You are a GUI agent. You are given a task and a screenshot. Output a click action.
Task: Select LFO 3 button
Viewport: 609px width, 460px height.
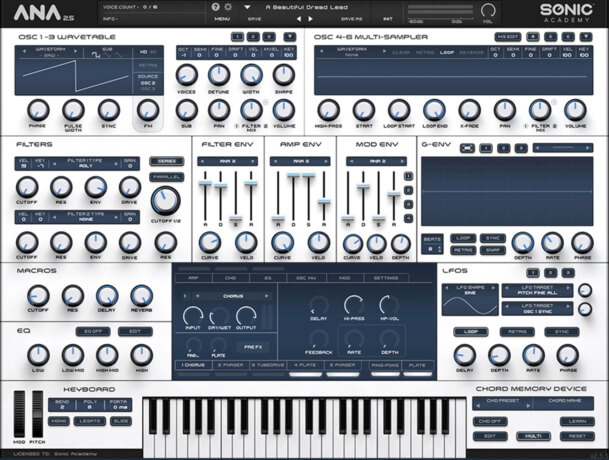568,273
